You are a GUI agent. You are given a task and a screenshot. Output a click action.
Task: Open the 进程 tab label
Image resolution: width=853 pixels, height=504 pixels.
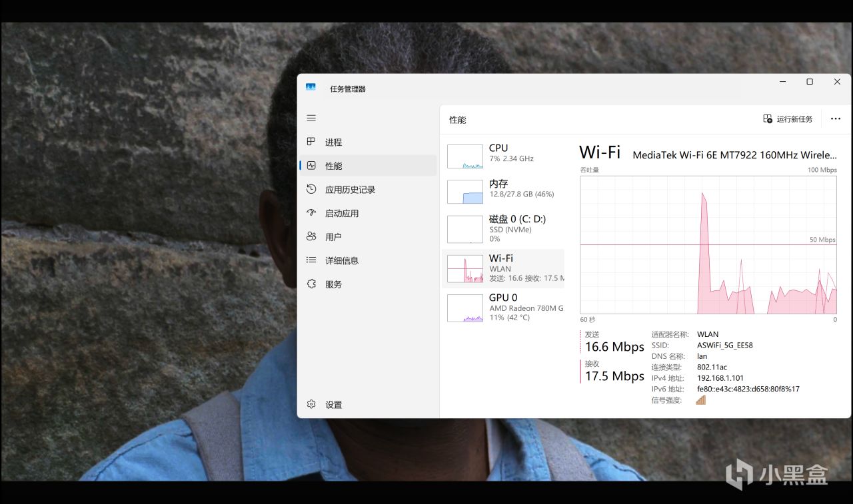333,142
